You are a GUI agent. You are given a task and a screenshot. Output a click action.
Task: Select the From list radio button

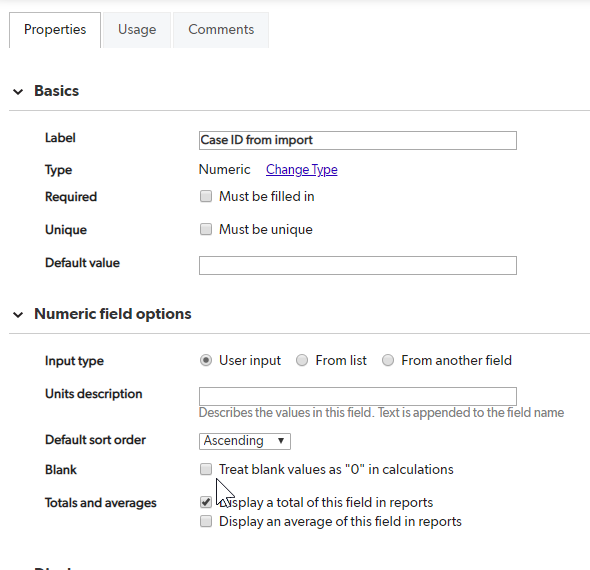(302, 360)
